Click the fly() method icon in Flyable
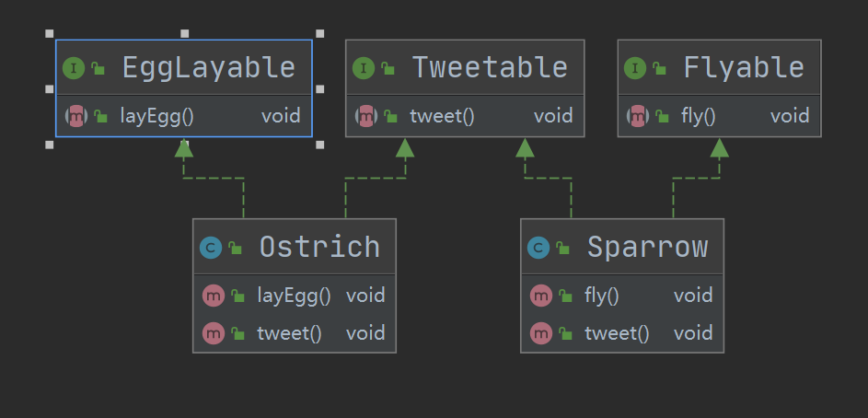This screenshot has height=418, width=868. [637, 116]
